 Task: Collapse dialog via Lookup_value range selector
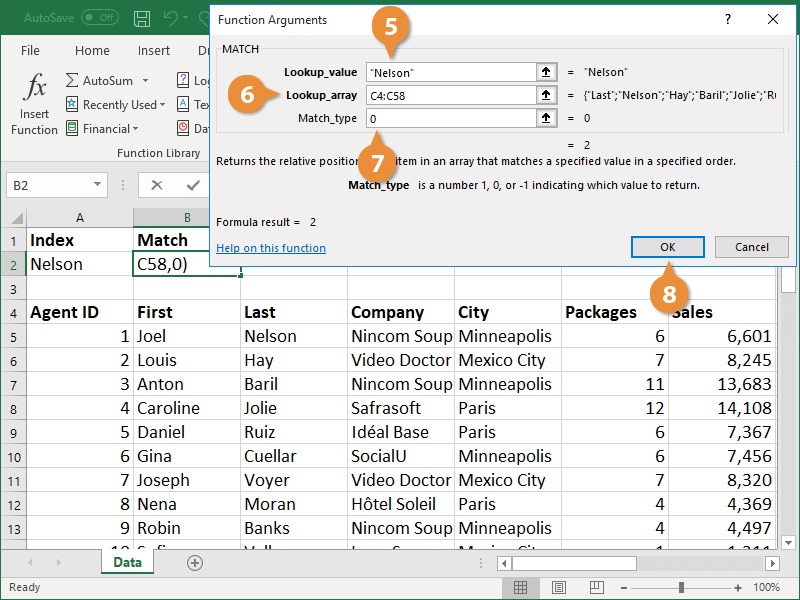click(x=546, y=72)
